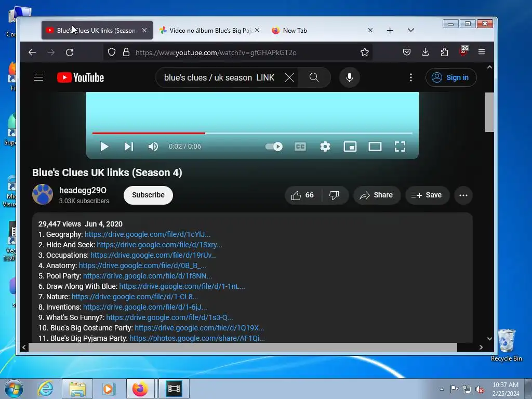Viewport: 532px width, 399px height.
Task: Dislike the video
Action: [x=335, y=195]
